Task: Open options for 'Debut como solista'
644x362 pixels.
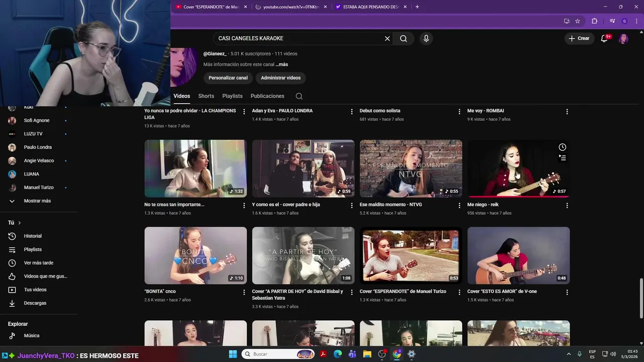Action: (459, 112)
